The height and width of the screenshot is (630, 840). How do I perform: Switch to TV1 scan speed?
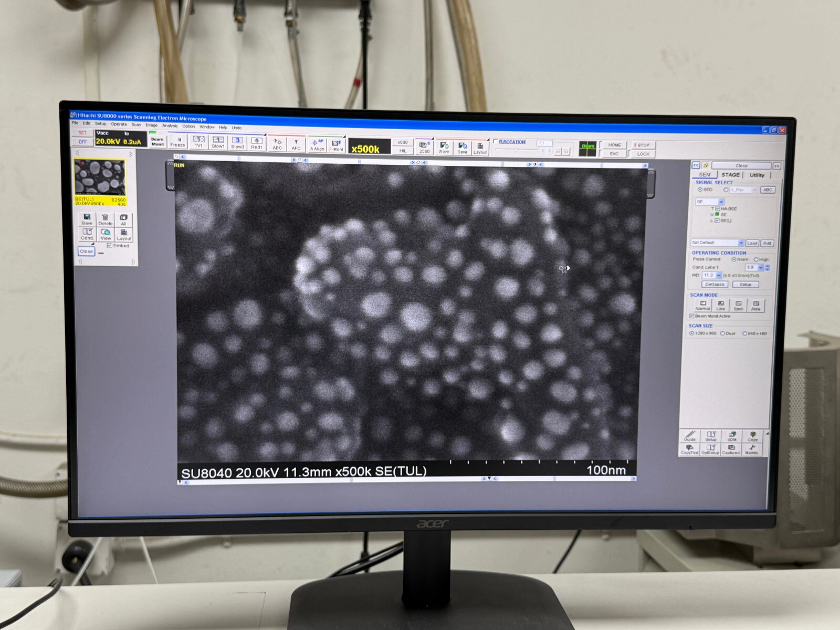tap(198, 142)
